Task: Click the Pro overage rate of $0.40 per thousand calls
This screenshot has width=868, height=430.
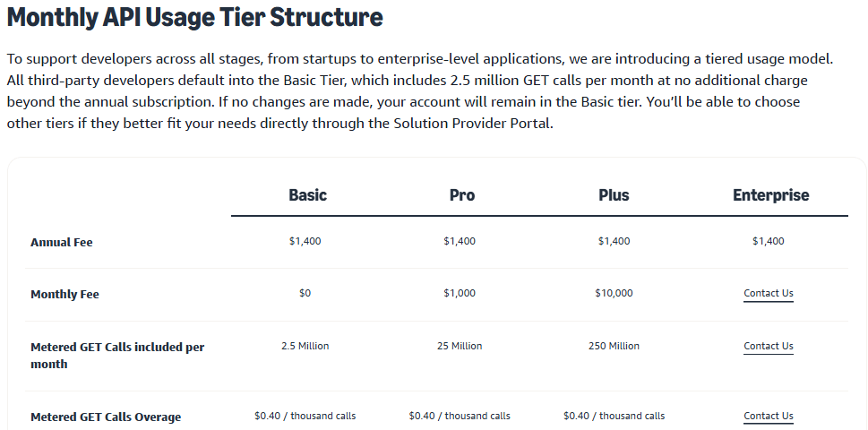Action: (460, 417)
